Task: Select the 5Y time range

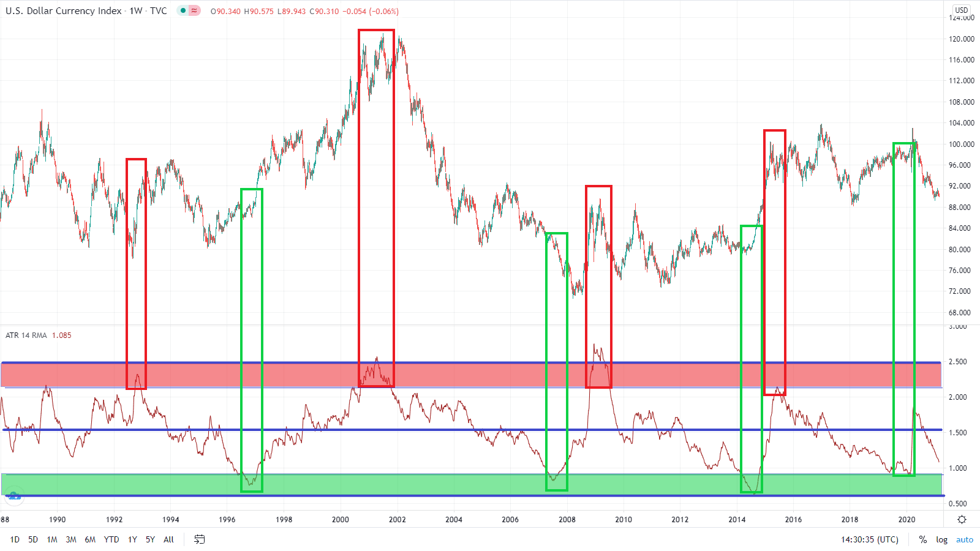Action: tap(150, 539)
